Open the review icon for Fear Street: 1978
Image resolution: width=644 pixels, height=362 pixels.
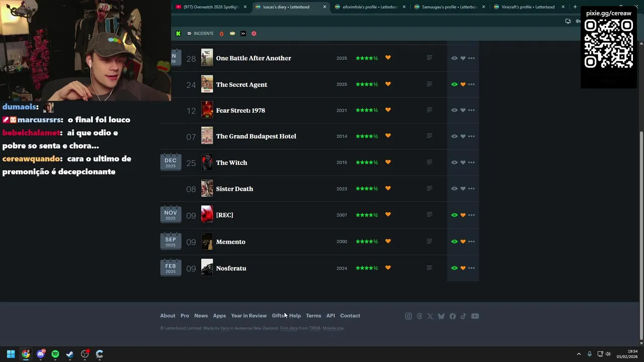click(x=429, y=110)
